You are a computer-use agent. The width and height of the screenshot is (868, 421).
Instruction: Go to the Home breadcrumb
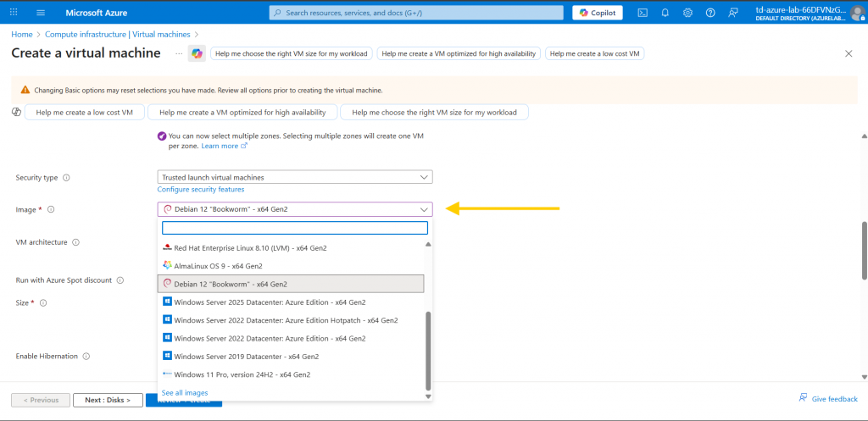[x=21, y=34]
